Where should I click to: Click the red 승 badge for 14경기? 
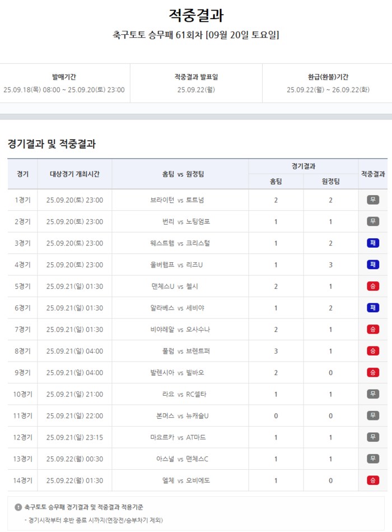coord(373,480)
